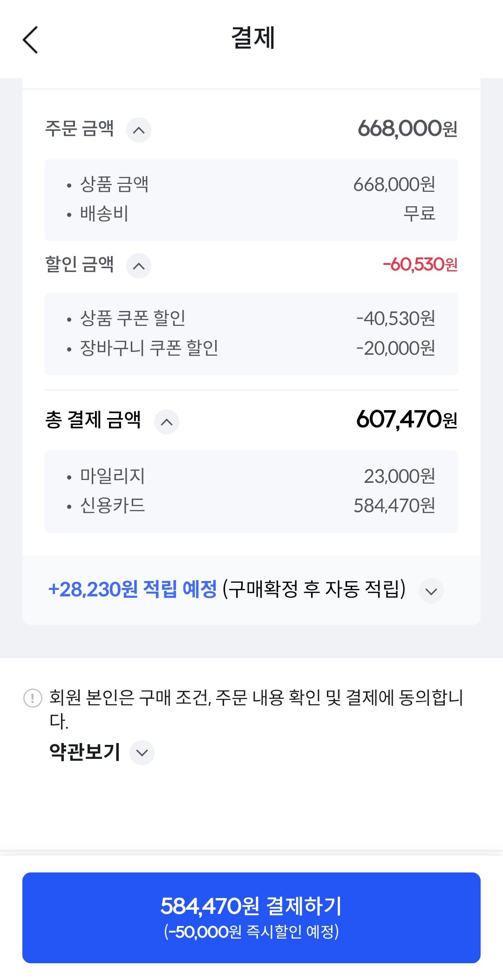Screen dimensions: 503x980
Task: Tap the 결제 page title
Action: point(253,38)
